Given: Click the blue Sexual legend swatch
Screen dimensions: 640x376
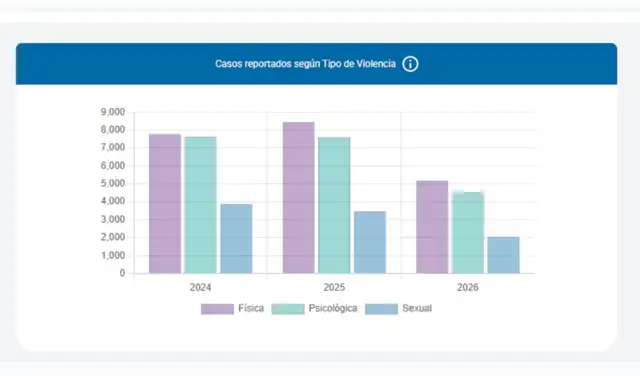Looking at the screenshot, I should click(382, 309).
